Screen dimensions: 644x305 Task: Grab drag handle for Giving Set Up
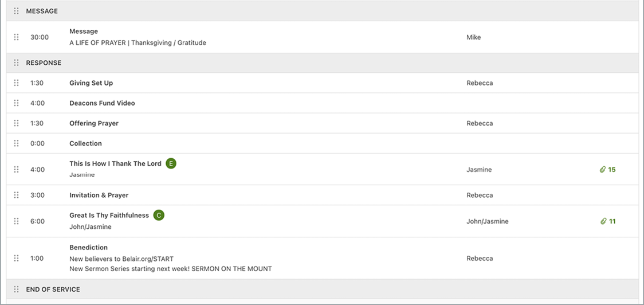pos(17,83)
